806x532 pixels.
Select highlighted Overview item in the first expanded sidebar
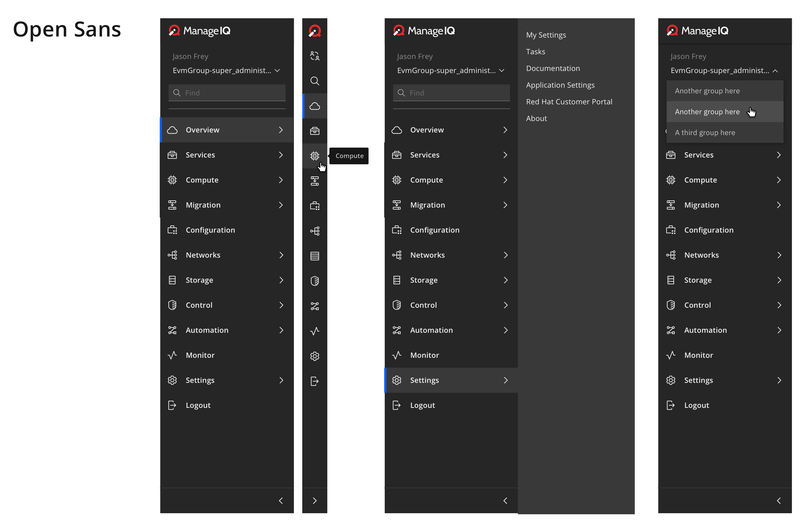227,130
